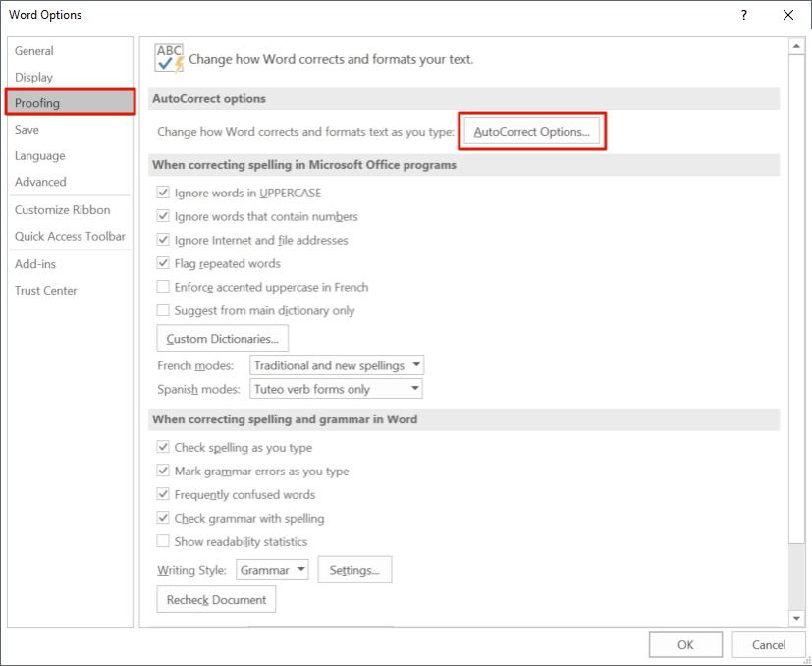The height and width of the screenshot is (666, 812).
Task: Select Quick Access Toolbar category
Action: point(70,237)
